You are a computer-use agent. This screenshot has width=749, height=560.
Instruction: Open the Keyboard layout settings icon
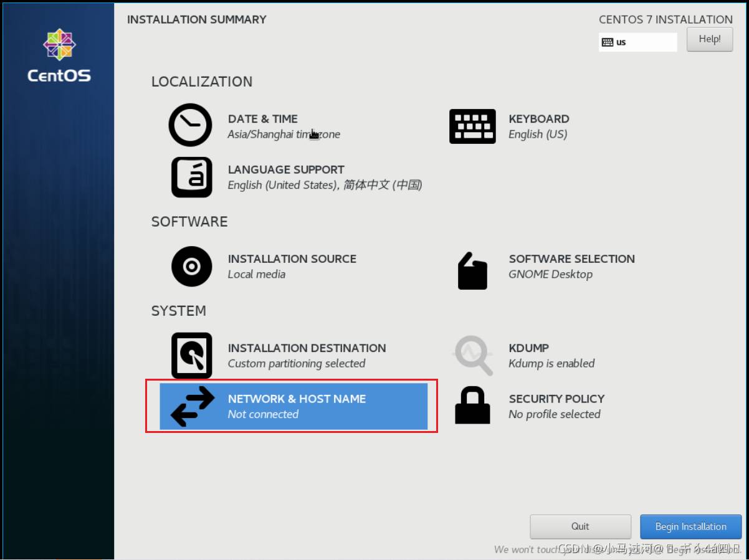click(472, 126)
